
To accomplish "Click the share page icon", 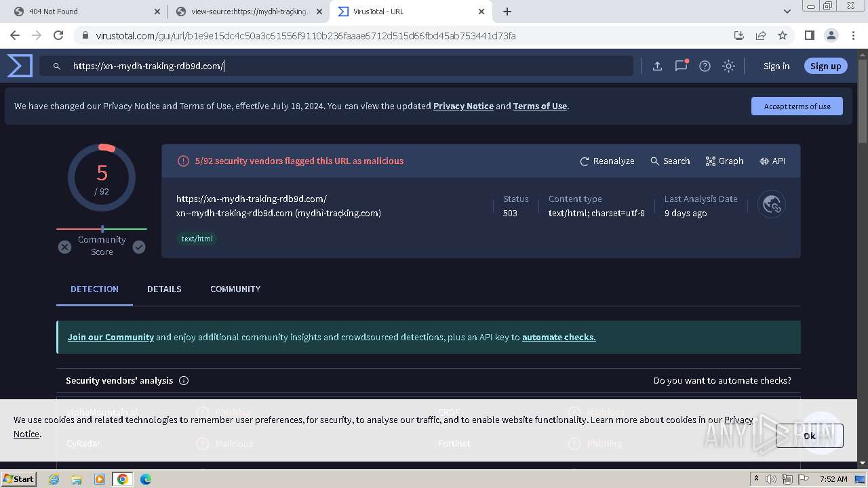I will click(761, 35).
